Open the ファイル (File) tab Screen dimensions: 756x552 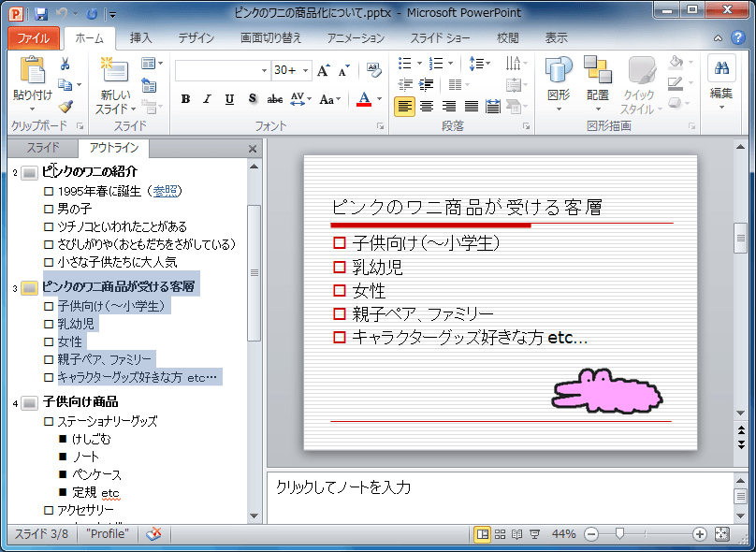[x=34, y=37]
